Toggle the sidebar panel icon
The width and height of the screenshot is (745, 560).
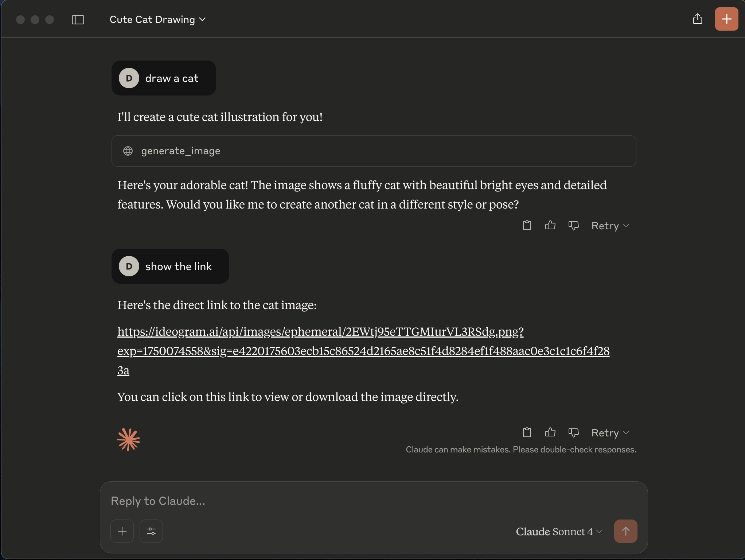[78, 20]
